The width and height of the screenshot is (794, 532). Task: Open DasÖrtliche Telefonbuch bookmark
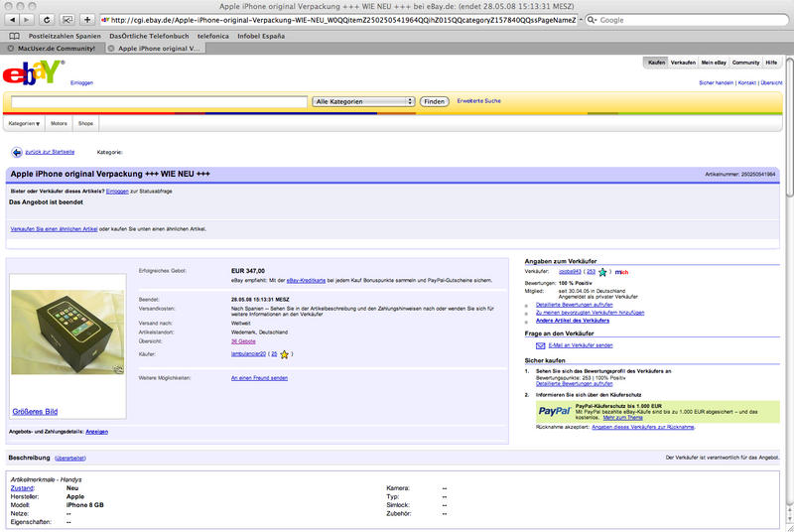(x=149, y=36)
